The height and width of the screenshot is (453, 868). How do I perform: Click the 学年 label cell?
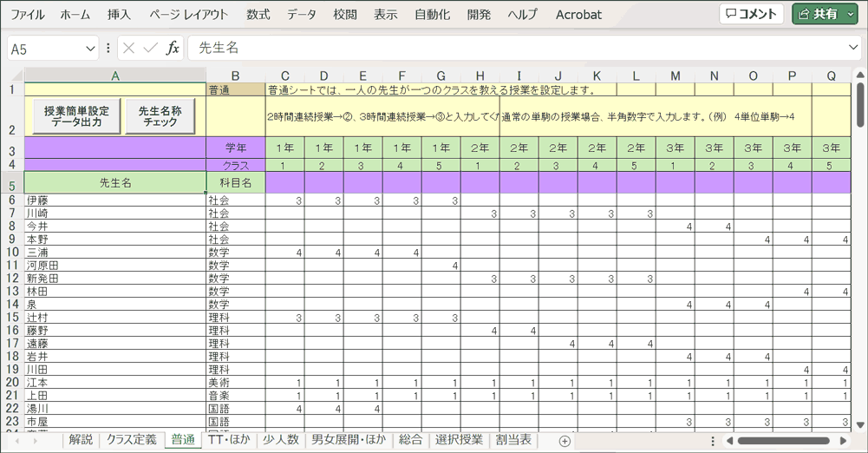coord(236,148)
